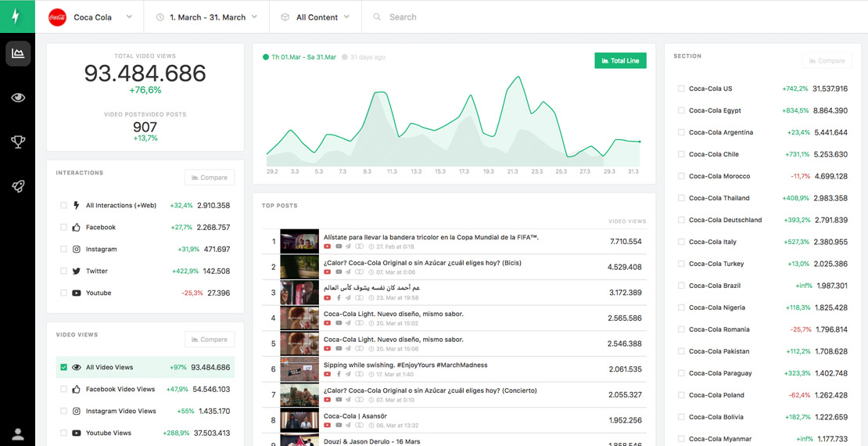The height and width of the screenshot is (446, 868).
Task: Click the 93.484.686 total video views figure
Action: 145,73
